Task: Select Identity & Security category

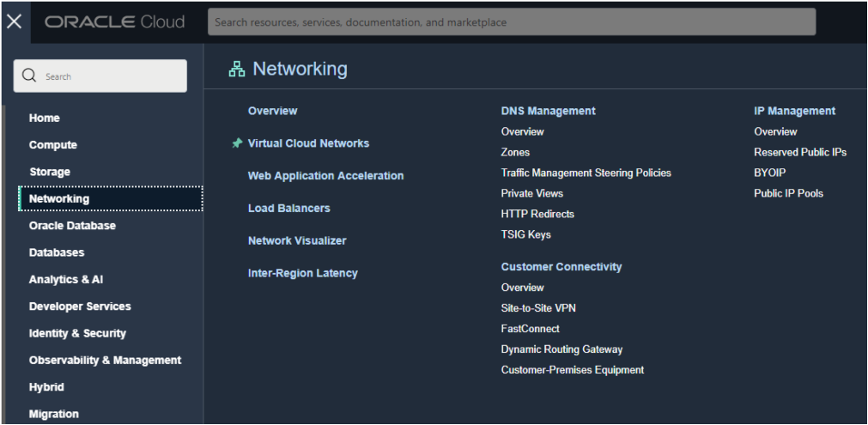Action: tap(77, 333)
